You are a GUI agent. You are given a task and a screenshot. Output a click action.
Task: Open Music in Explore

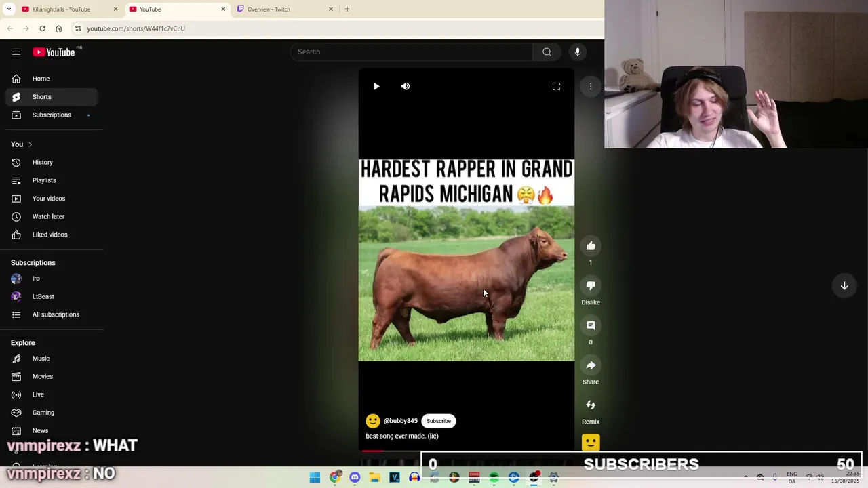coord(52,359)
